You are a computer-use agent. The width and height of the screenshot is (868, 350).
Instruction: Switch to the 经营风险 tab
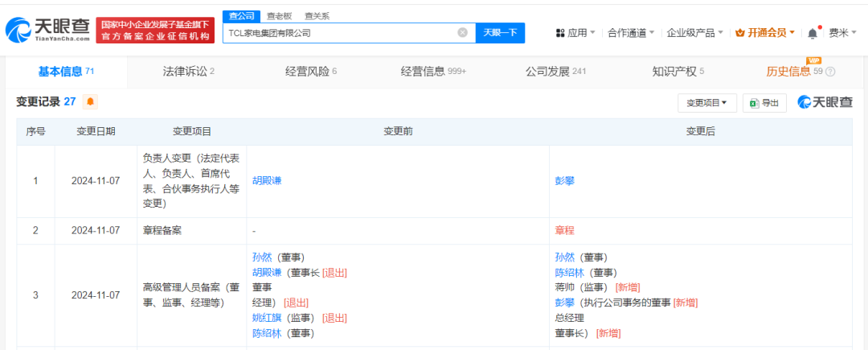tap(311, 72)
